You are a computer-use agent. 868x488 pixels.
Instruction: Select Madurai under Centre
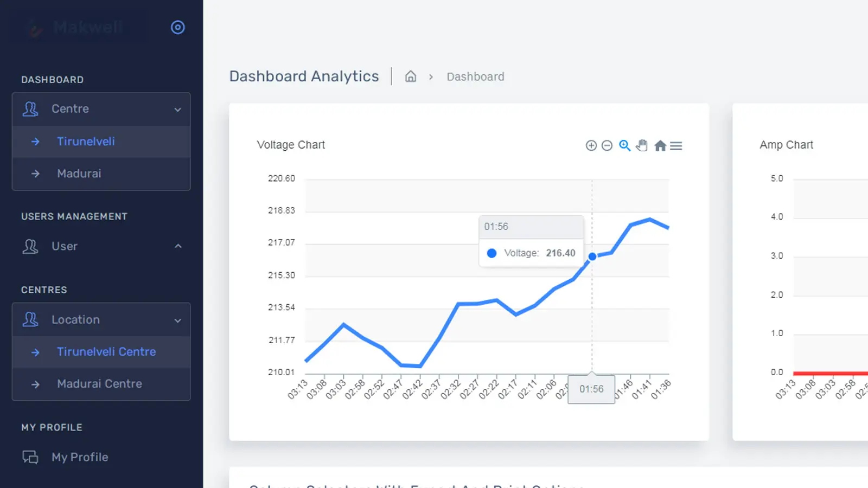click(x=79, y=174)
